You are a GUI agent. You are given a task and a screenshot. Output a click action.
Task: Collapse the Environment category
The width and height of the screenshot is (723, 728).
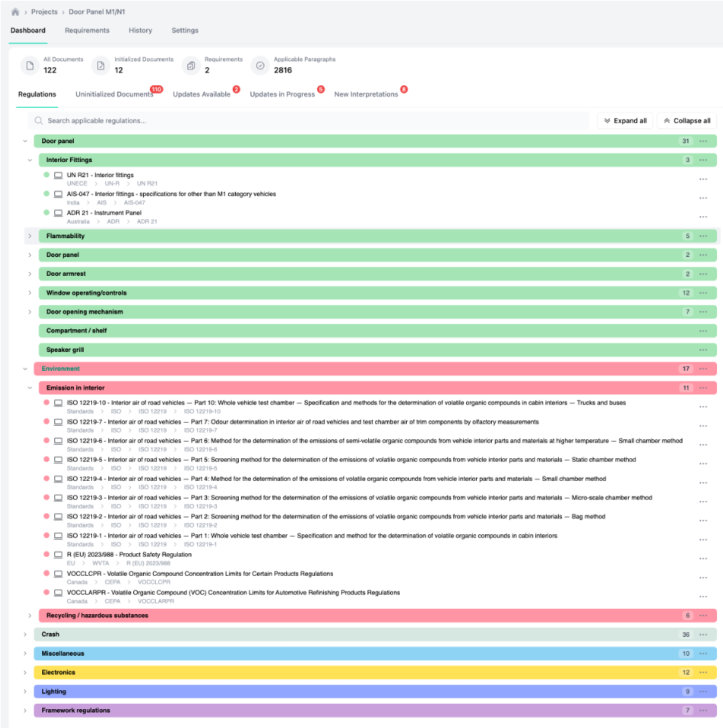click(x=25, y=369)
